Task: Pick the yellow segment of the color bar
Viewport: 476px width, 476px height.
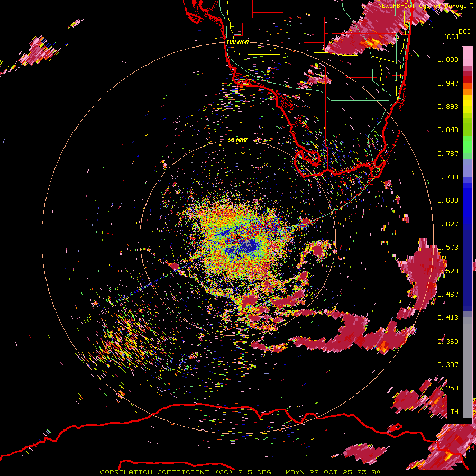Action: [x=467, y=104]
